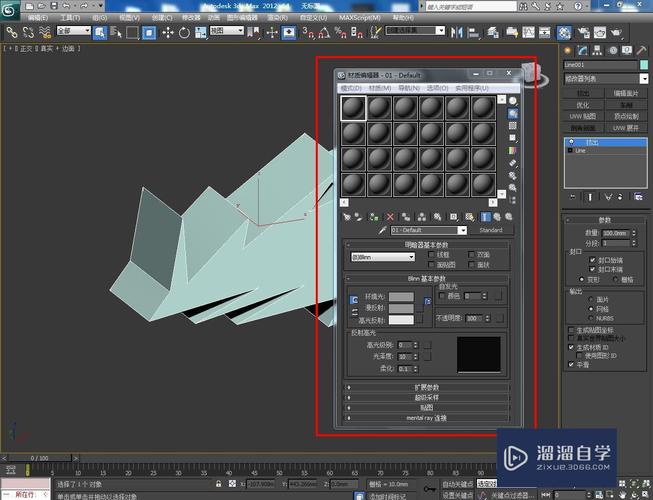
Task: Click the Standard material type button
Action: (x=490, y=230)
